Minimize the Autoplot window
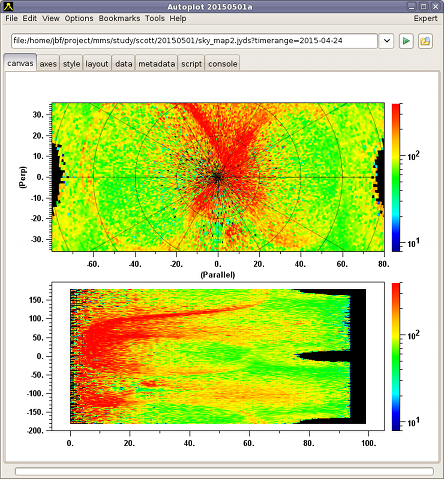444x479 pixels. click(412, 6)
